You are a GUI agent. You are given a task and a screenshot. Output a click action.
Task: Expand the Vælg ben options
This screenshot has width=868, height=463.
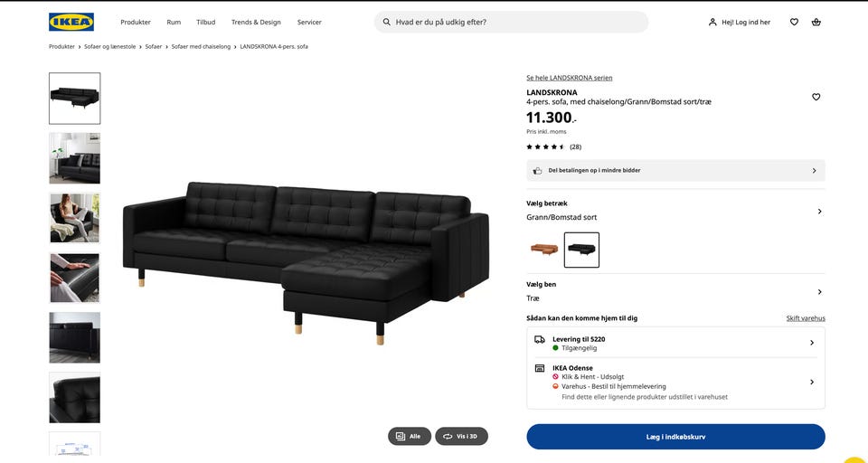tap(819, 291)
